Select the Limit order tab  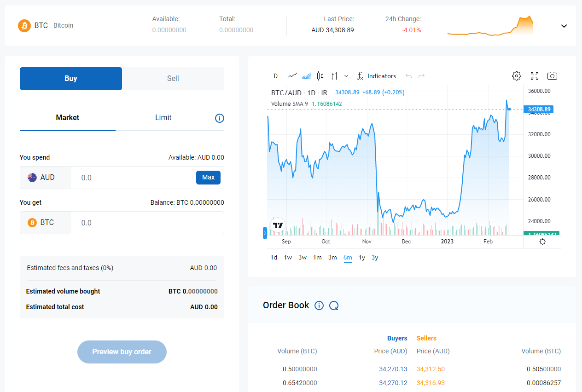(x=163, y=118)
